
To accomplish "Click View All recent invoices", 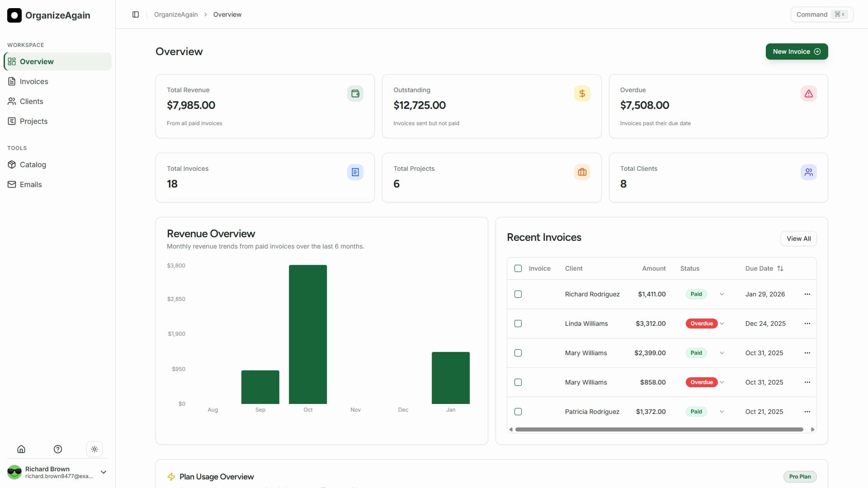I will point(798,239).
